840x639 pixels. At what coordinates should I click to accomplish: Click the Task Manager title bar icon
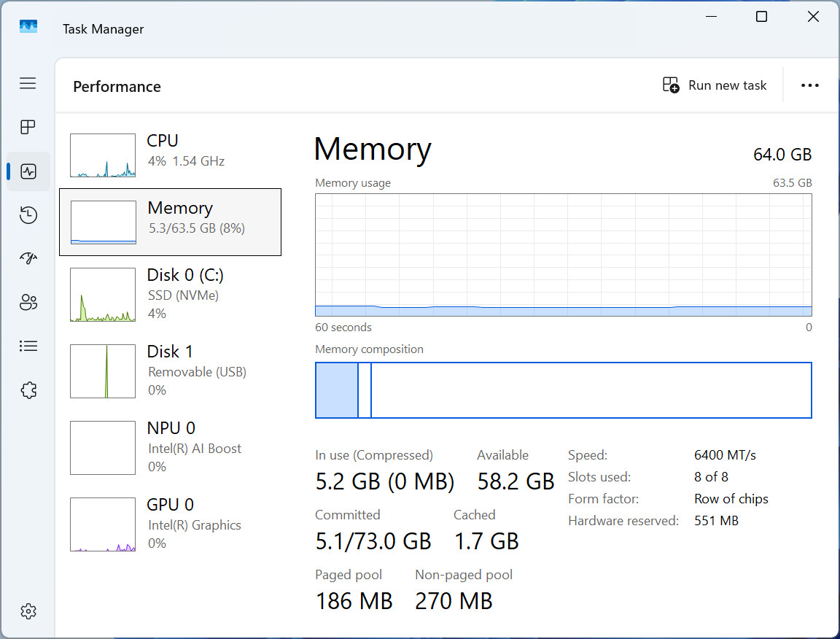28,27
